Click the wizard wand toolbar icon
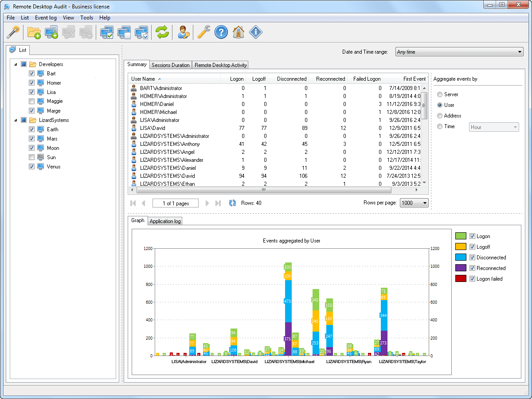 click(x=14, y=32)
